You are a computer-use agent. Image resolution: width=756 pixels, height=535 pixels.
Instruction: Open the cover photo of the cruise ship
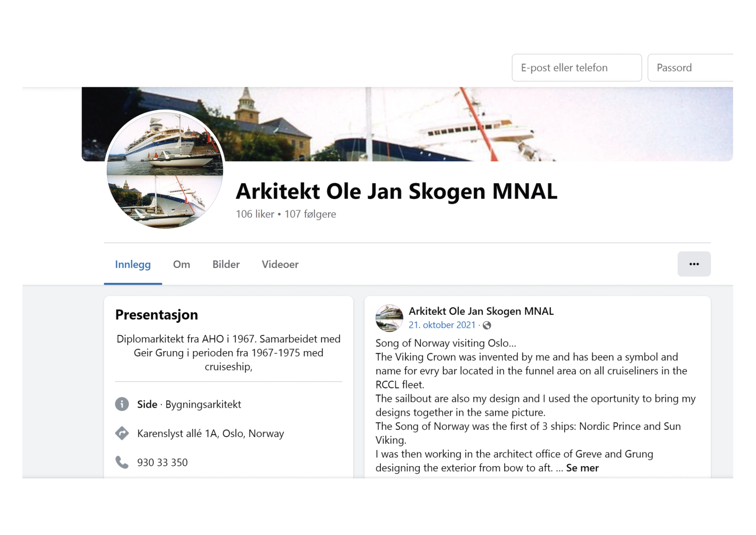click(x=407, y=124)
